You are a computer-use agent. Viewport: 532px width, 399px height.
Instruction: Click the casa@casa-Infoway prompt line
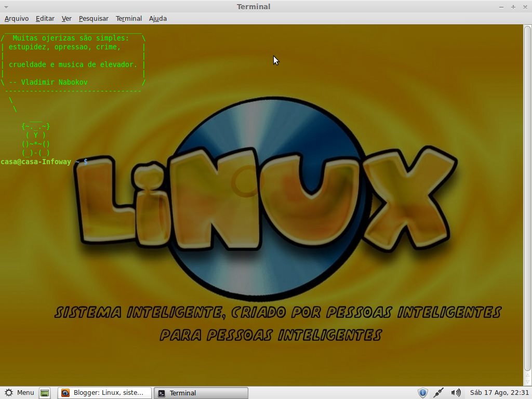44,162
